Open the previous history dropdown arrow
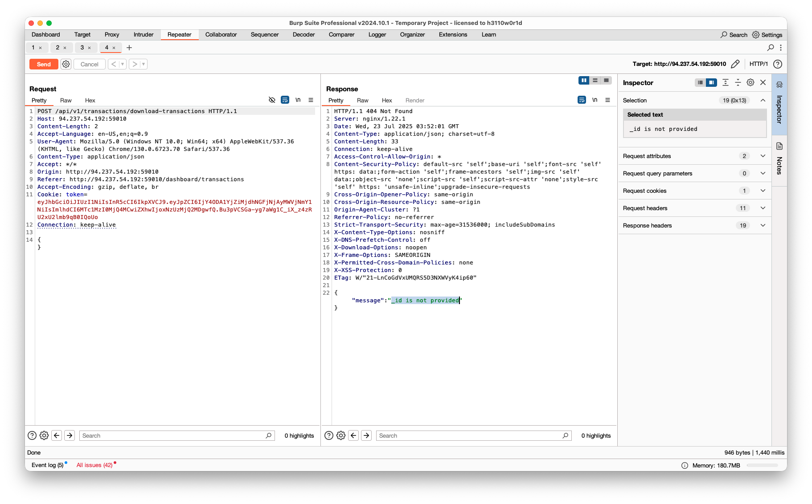Viewport: 812px width, 504px height. click(123, 64)
